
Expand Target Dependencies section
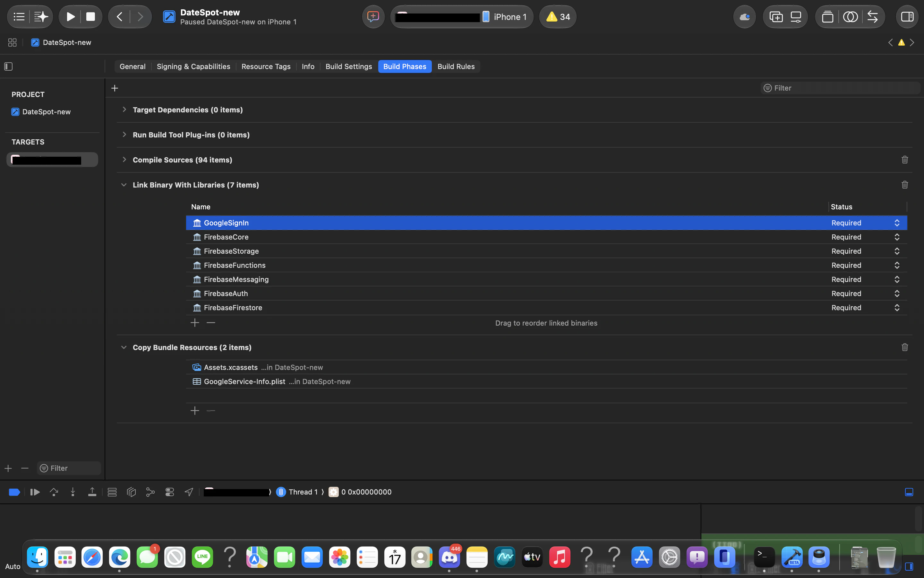click(x=124, y=110)
